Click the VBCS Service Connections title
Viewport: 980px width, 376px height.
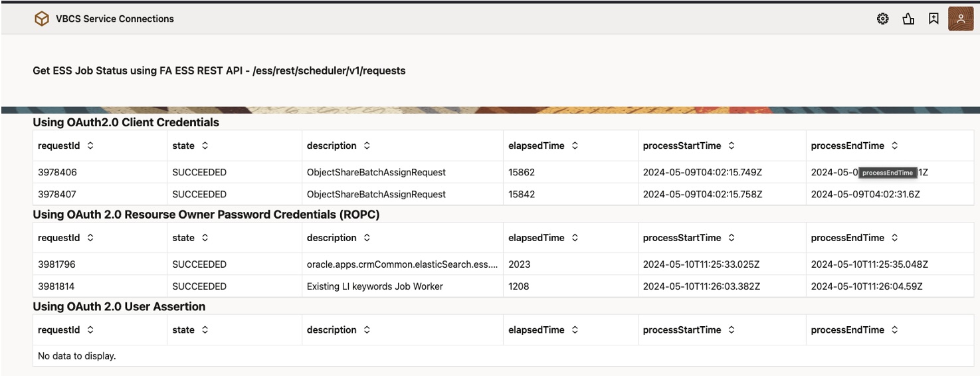point(115,19)
